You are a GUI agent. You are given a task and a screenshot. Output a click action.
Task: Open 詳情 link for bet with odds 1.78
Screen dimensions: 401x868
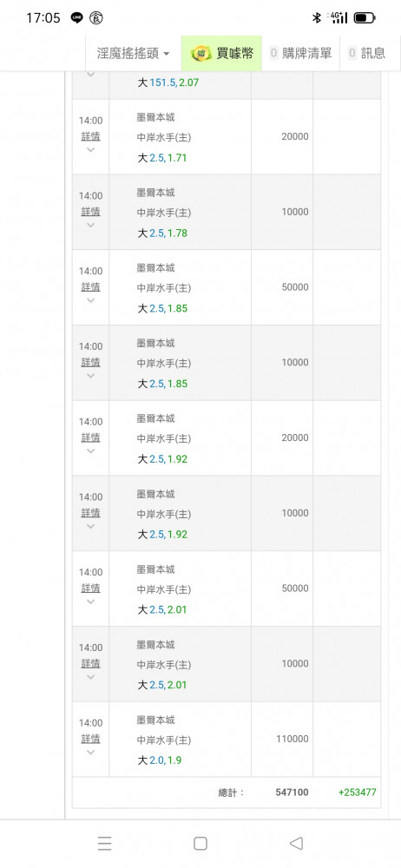click(x=91, y=212)
